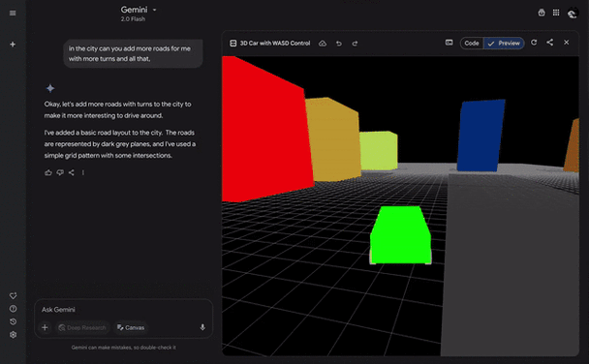Open the main hamburger menu
This screenshot has height=364, width=589.
[13, 14]
